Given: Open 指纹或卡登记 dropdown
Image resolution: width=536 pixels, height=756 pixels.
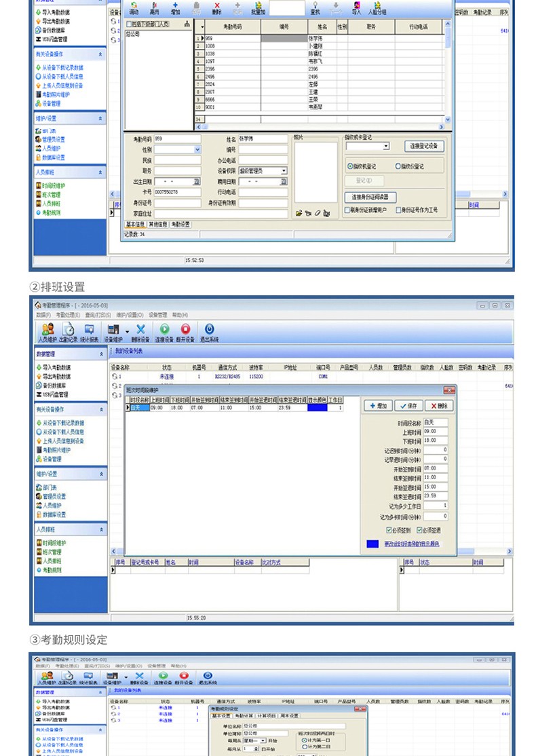Looking at the screenshot, I should point(386,146).
